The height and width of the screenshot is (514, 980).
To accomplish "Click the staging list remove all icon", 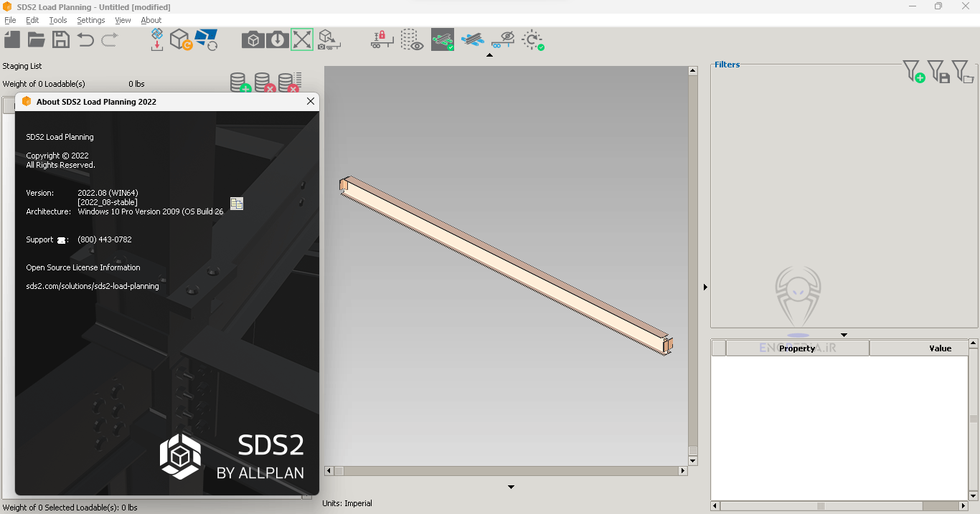I will [290, 82].
